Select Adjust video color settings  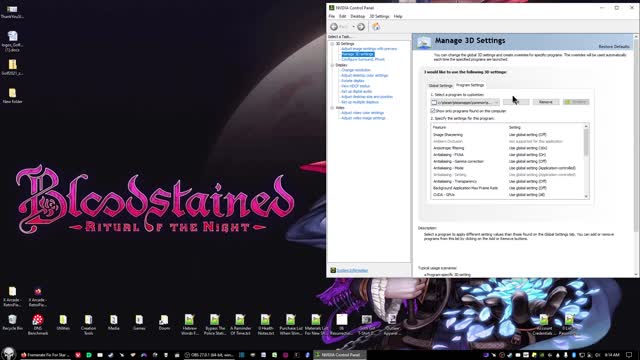tap(362, 113)
